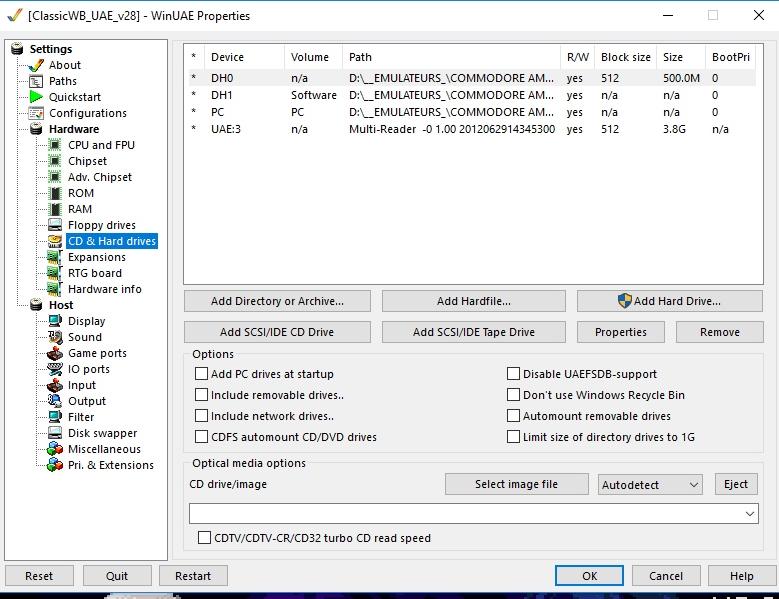
Task: Open the Display settings page
Action: [x=86, y=321]
